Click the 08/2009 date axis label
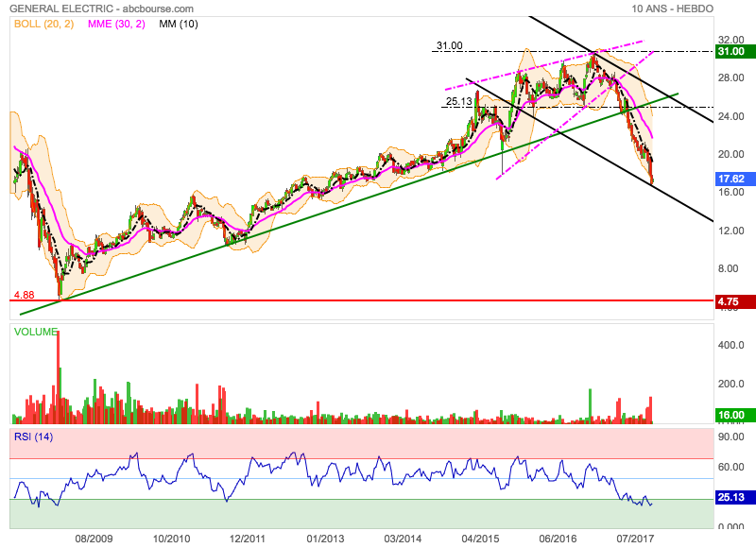Screen dimensions: 756x548 coord(94,539)
